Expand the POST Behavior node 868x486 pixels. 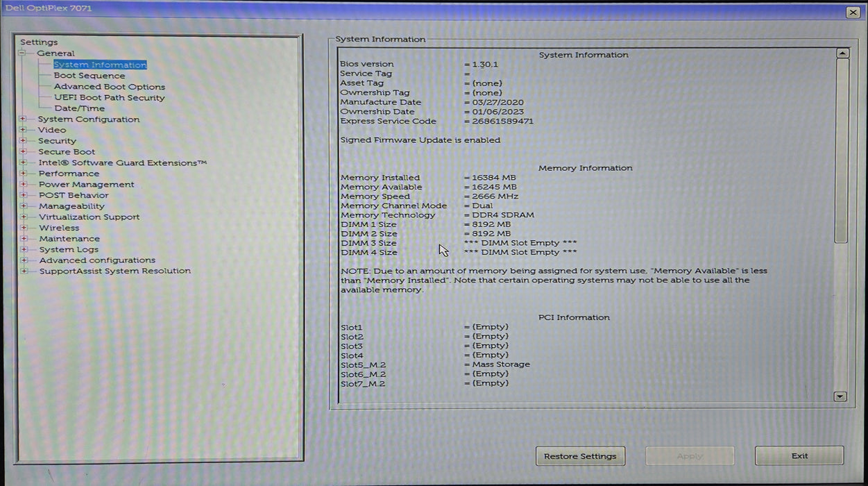click(x=23, y=195)
